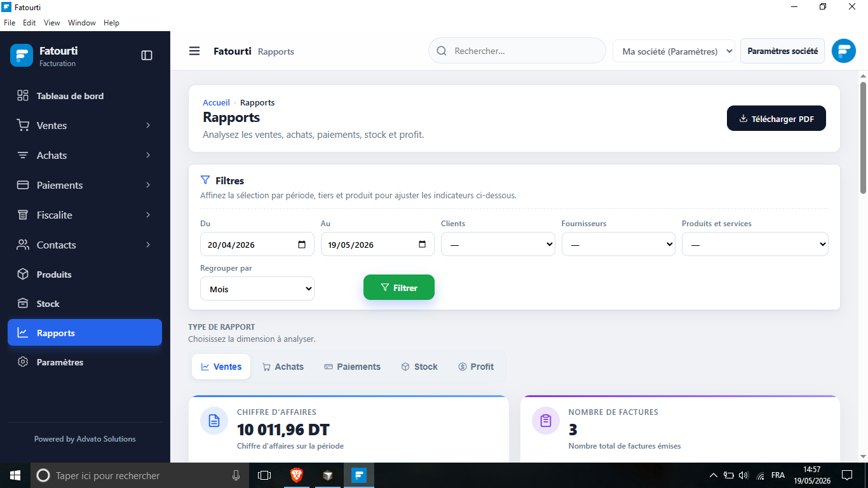Screen dimensions: 868x488
Task: Click the Au date field 19/05/2026
Action: tap(377, 244)
